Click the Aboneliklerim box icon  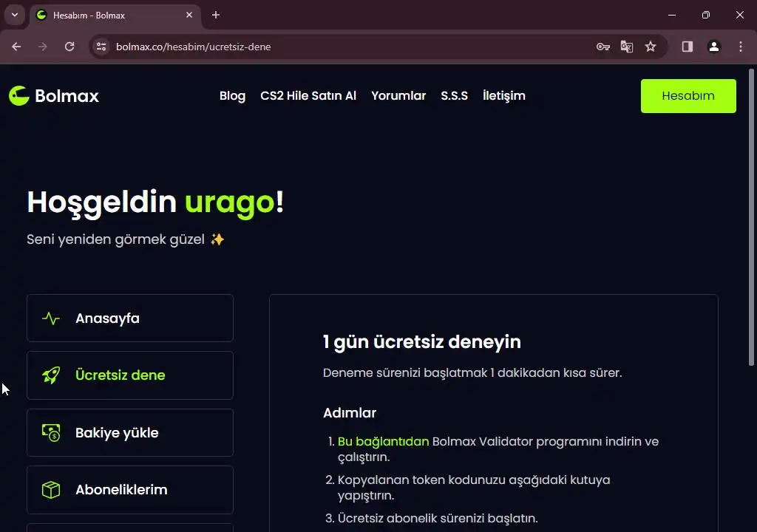tap(51, 490)
